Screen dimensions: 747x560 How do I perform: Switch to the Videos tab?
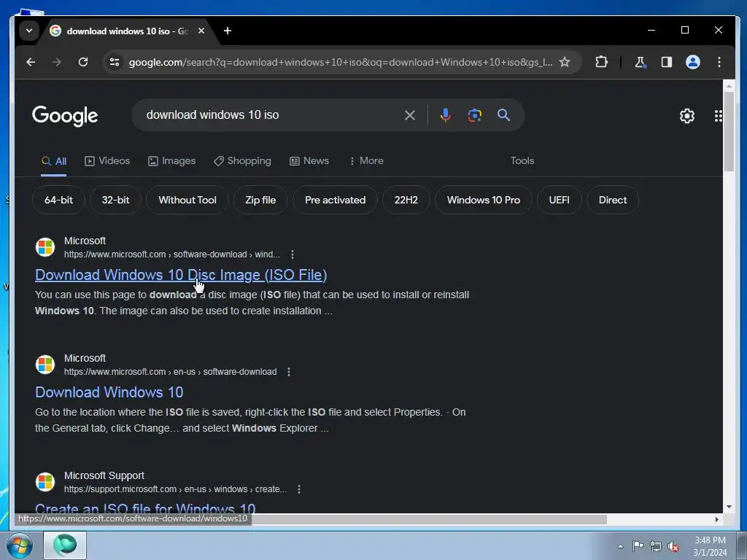[107, 161]
